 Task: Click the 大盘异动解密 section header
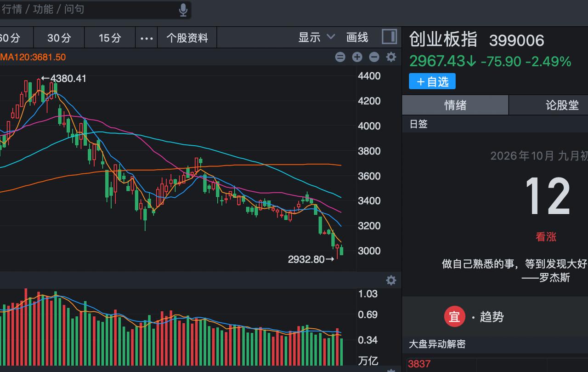click(x=437, y=344)
